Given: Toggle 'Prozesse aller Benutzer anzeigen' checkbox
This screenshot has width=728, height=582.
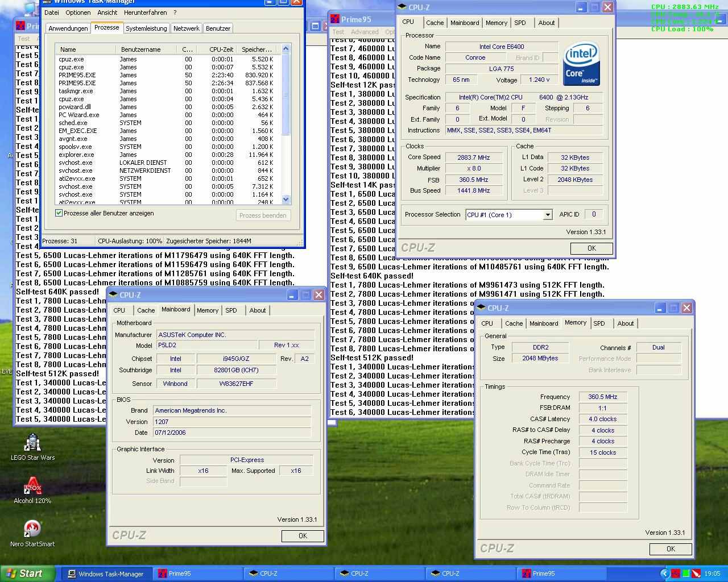Looking at the screenshot, I should (59, 213).
